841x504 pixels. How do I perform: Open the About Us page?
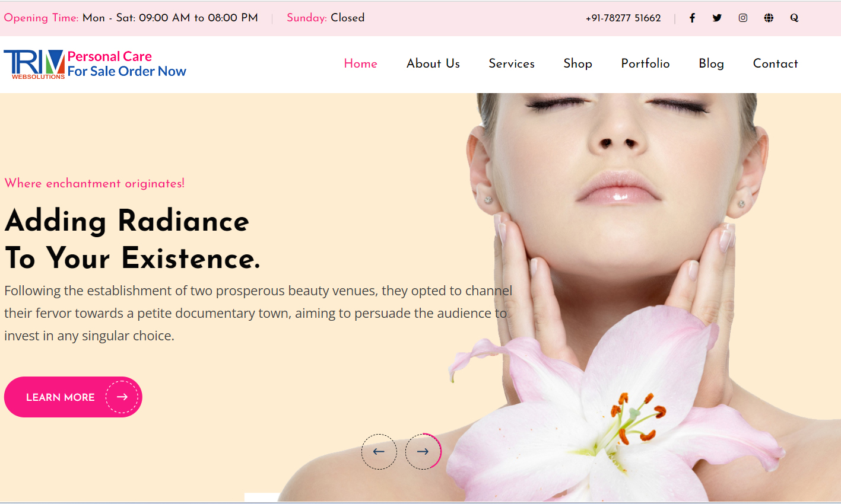[x=433, y=63]
